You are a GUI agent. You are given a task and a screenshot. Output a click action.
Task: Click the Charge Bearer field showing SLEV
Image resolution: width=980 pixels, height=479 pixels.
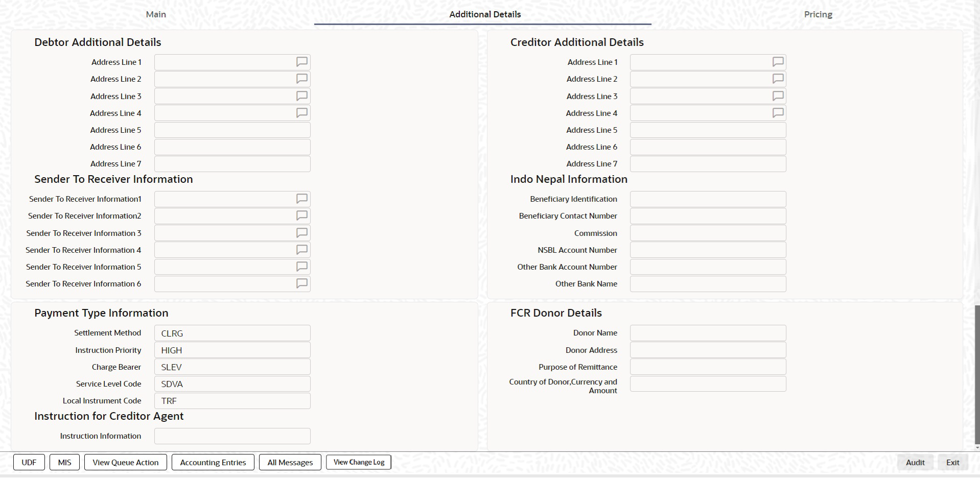coord(232,367)
